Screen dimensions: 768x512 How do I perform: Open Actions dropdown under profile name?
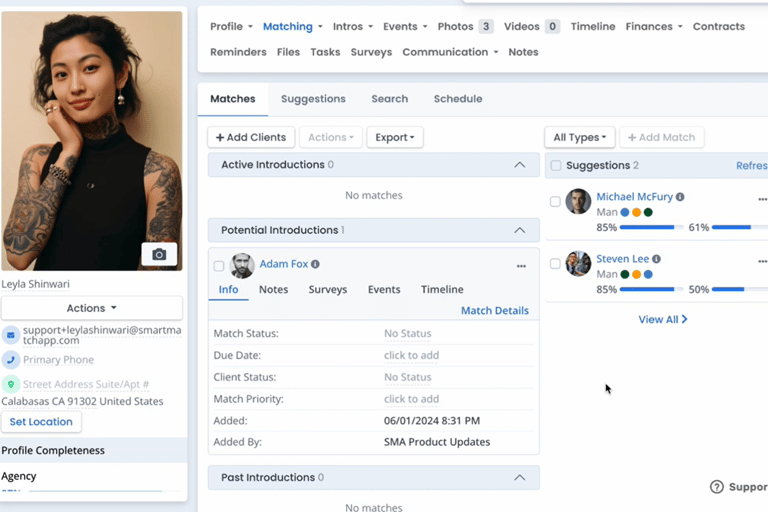(92, 308)
